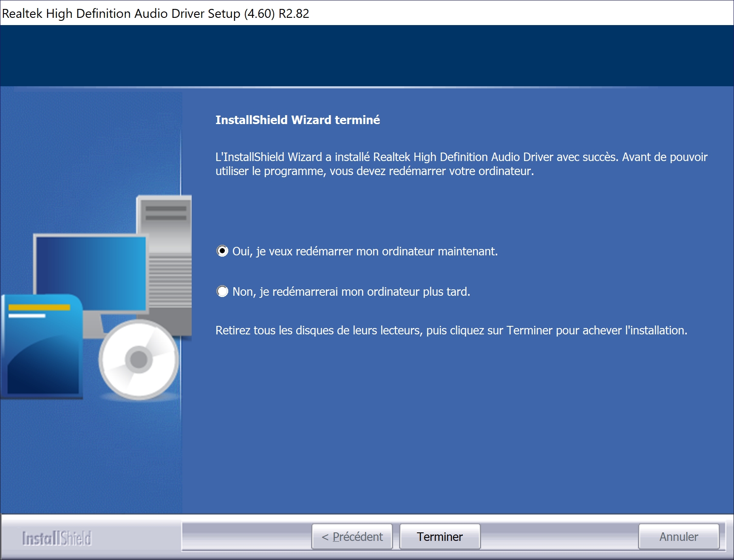Click the 'L'InstallShield Wizard a installé' message

pos(462,164)
